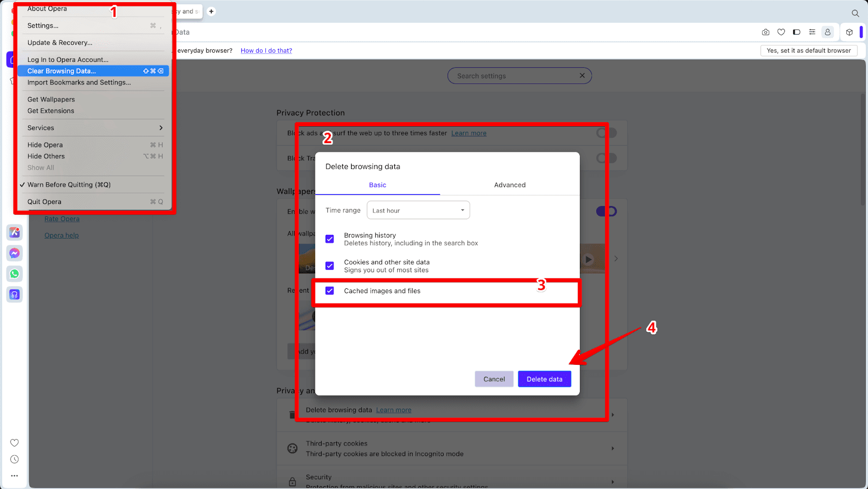Click the Search settings field
This screenshot has width=868, height=489.
515,76
